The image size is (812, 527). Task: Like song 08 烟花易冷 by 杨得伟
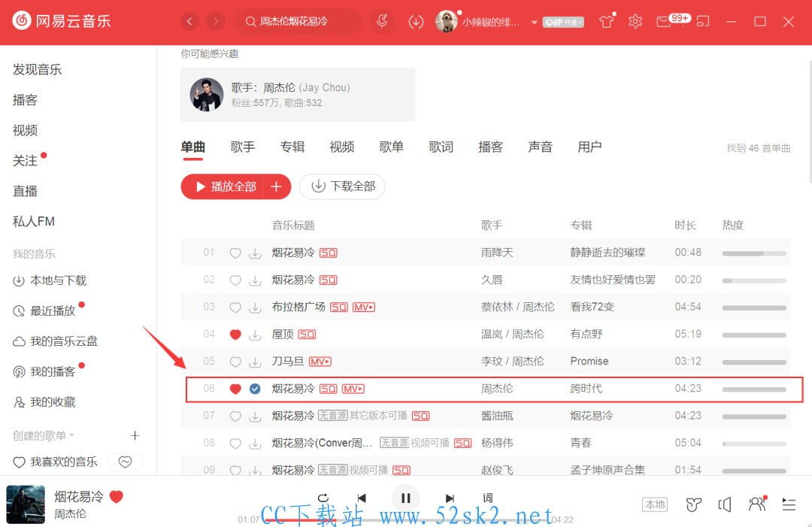coord(235,443)
